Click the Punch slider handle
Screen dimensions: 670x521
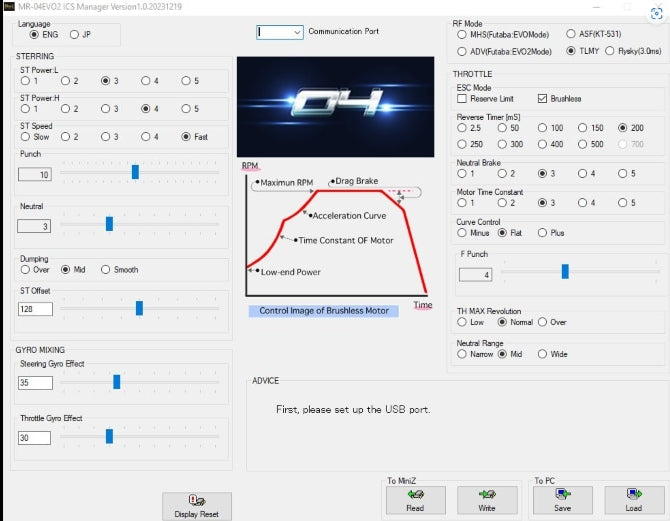click(135, 172)
